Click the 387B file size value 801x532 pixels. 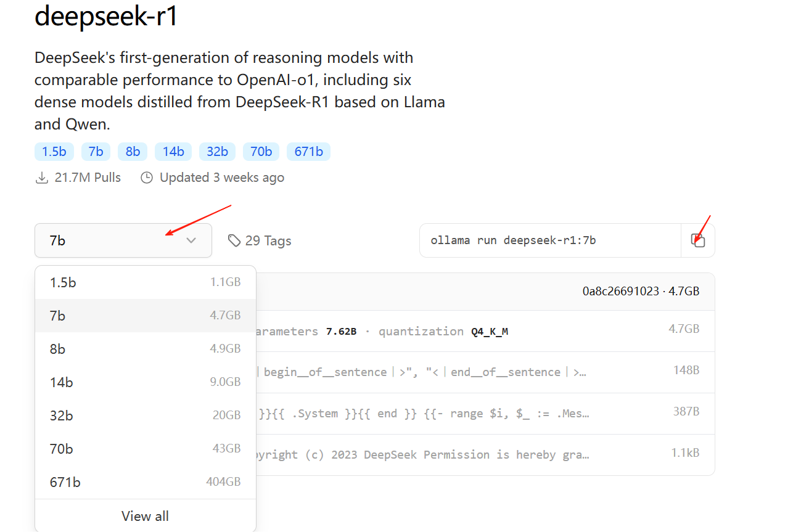[686, 411]
